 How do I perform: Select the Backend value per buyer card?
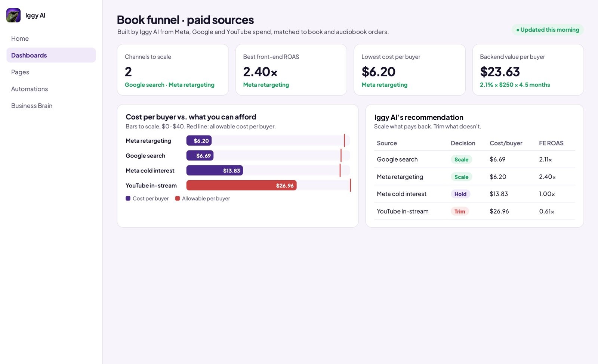click(528, 70)
